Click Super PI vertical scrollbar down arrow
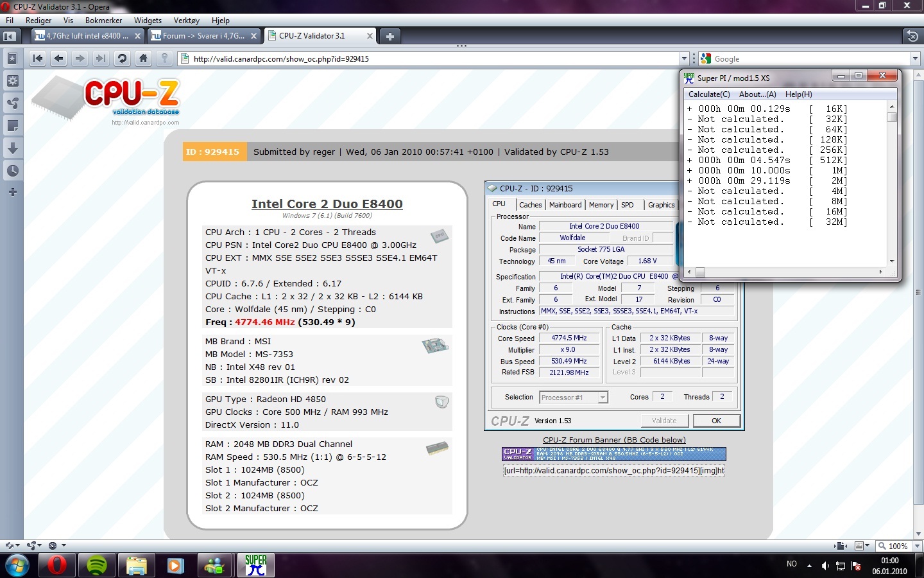 tap(892, 261)
